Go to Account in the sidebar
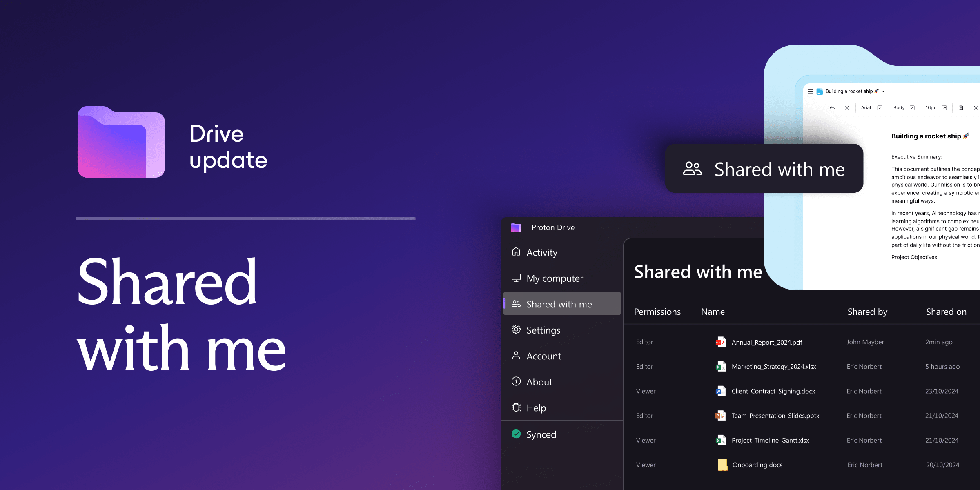Image resolution: width=980 pixels, height=490 pixels. coord(543,356)
